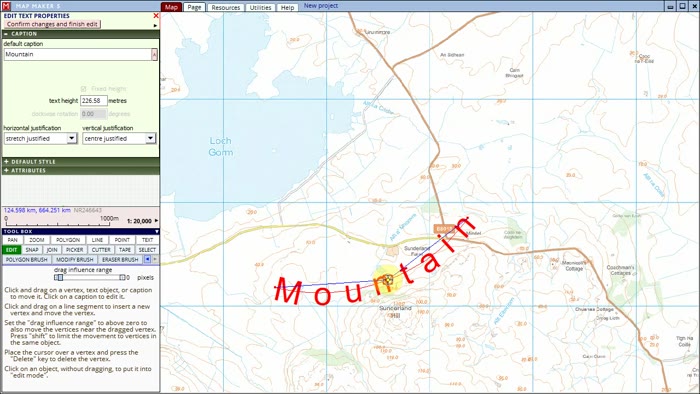Click the Tool Box collapse triangle
700x394 pixels.
point(157,232)
